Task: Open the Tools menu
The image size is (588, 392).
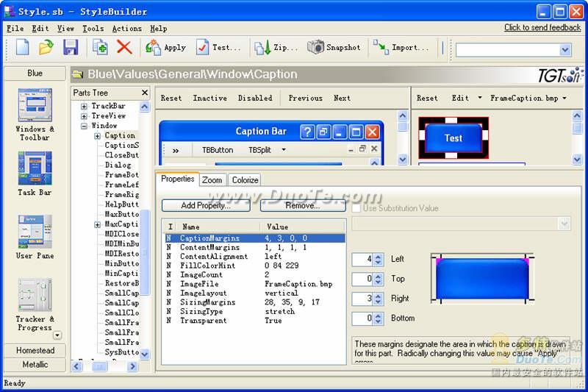Action: coord(93,29)
